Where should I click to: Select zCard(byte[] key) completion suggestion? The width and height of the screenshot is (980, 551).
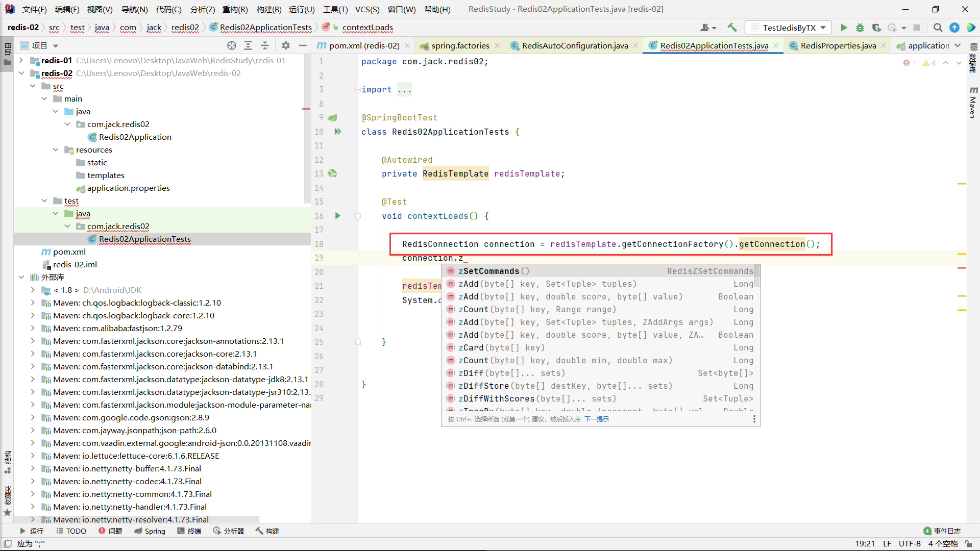[501, 347]
